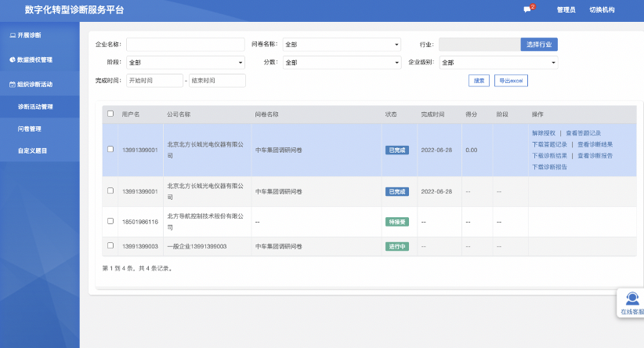Click 切换机构 in the header

pos(602,10)
